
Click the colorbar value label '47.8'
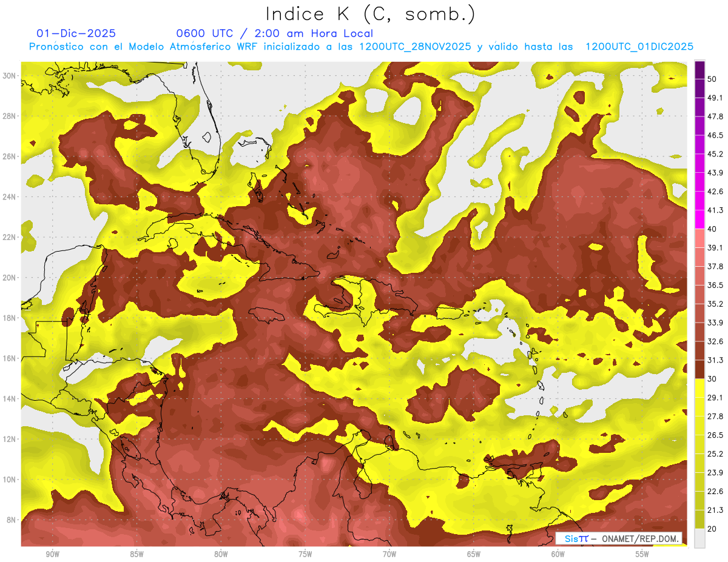(x=715, y=116)
